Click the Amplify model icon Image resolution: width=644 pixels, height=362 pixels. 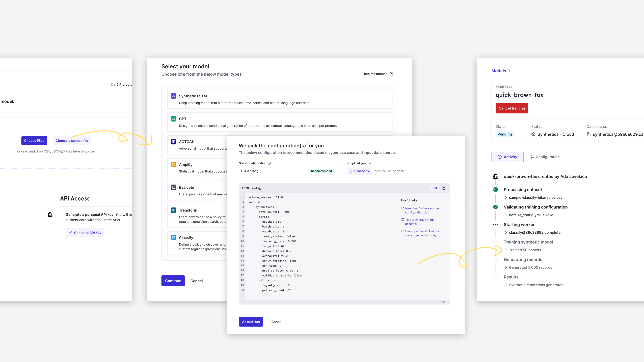(x=174, y=164)
